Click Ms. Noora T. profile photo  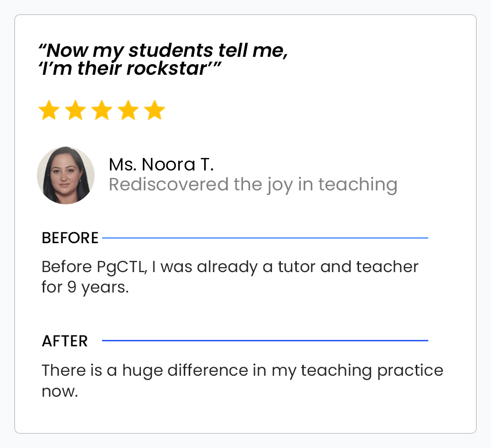(x=66, y=175)
